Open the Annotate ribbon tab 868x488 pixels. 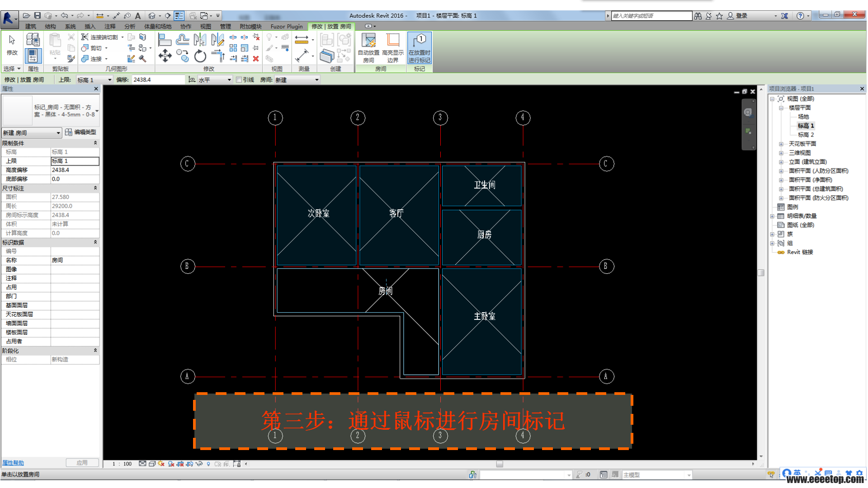(110, 27)
